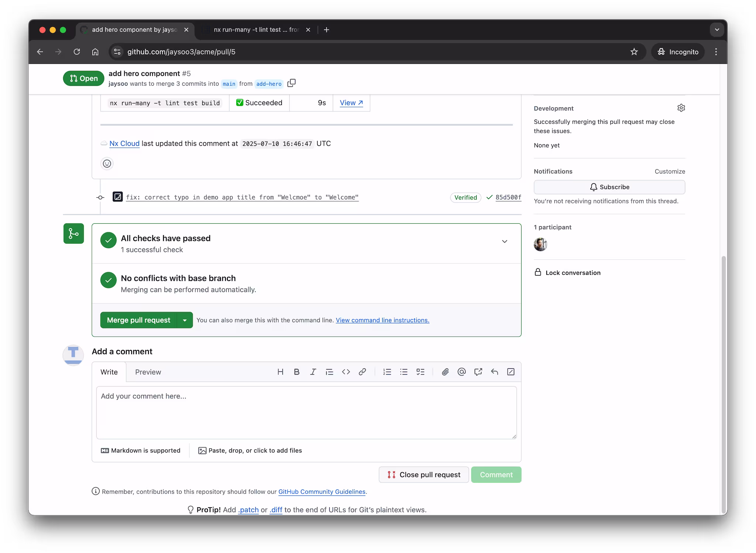Image resolution: width=756 pixels, height=553 pixels.
Task: Click inside the comment text box
Action: coord(306,413)
